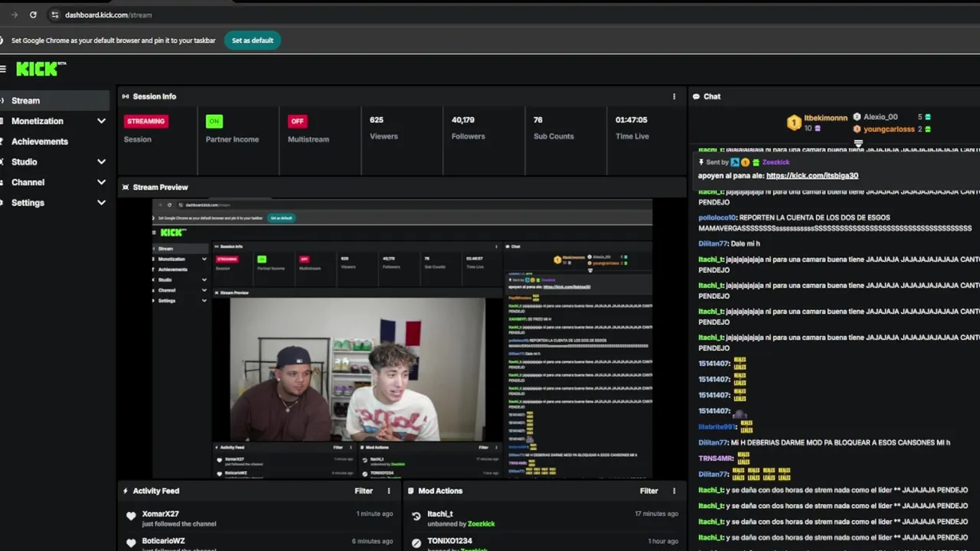Click Zoezkick moderator name under Itachi_t
The height and width of the screenshot is (551, 980).
[x=481, y=524]
